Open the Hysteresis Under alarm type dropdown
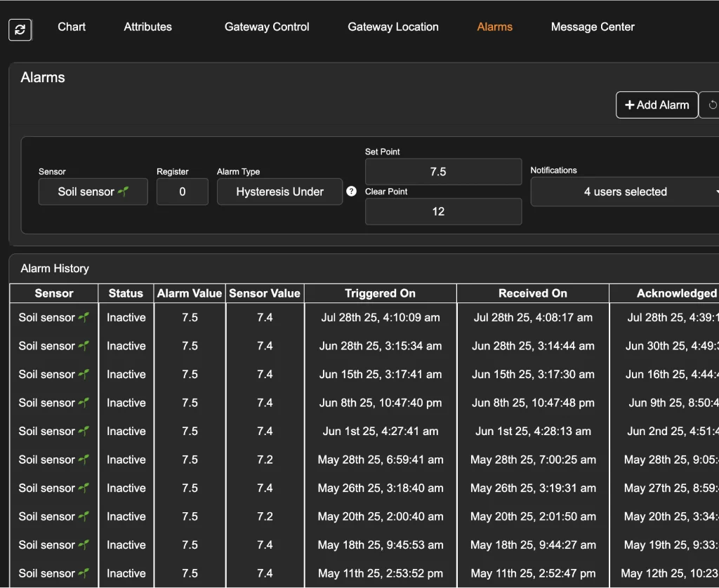The width and height of the screenshot is (719, 588). click(279, 192)
